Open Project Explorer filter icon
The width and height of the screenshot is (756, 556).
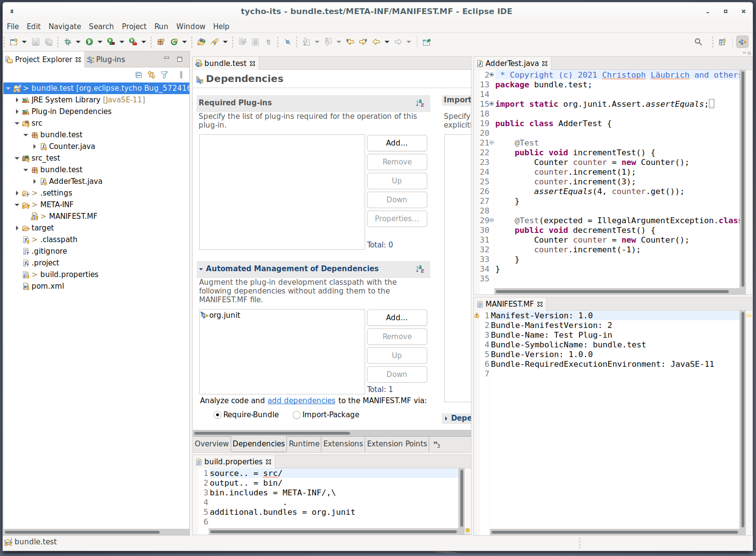(165, 75)
